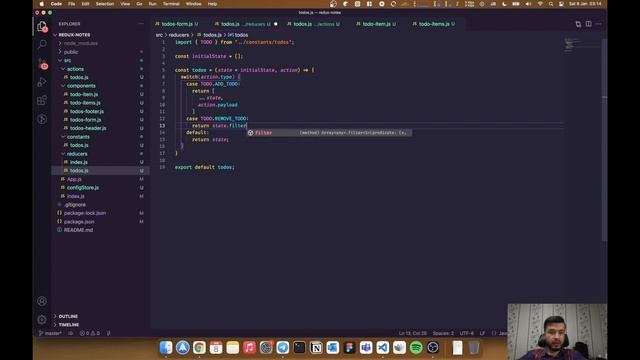Open the Live Share icon in activity bar

42,119
